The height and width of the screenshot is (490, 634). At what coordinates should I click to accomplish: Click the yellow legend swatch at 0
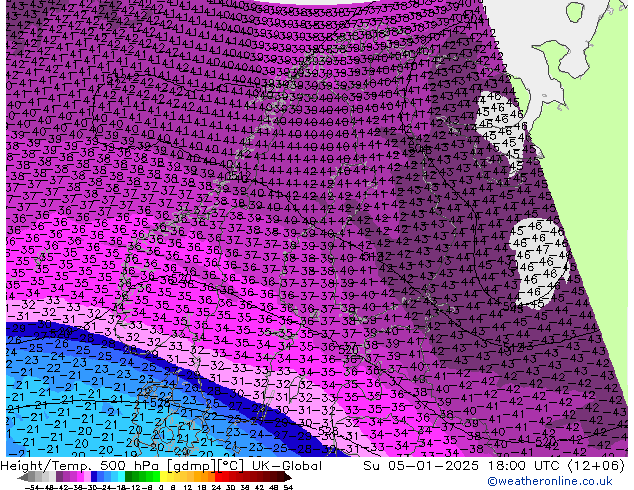[163, 477]
